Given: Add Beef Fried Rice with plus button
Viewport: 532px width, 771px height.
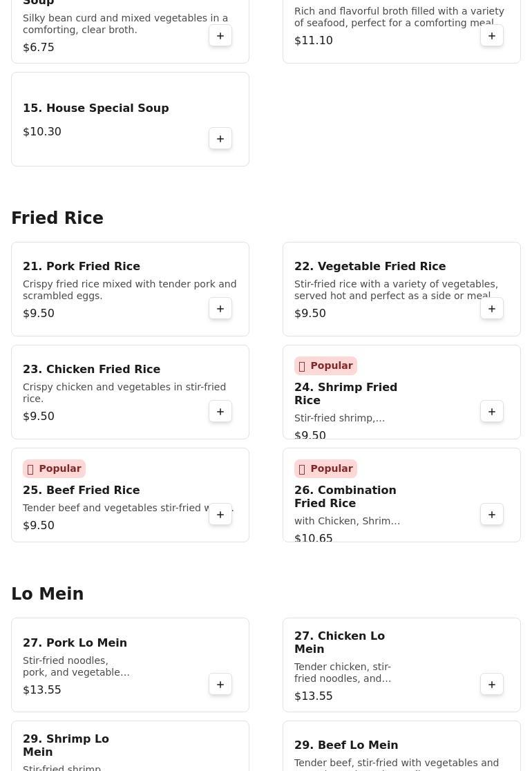Looking at the screenshot, I should [220, 514].
